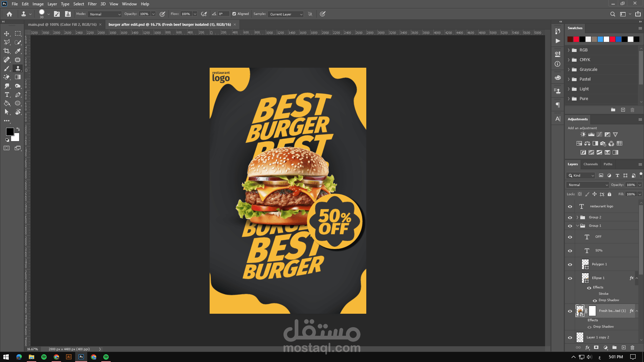
Task: Pick the red swatch color
Action: (x=576, y=39)
